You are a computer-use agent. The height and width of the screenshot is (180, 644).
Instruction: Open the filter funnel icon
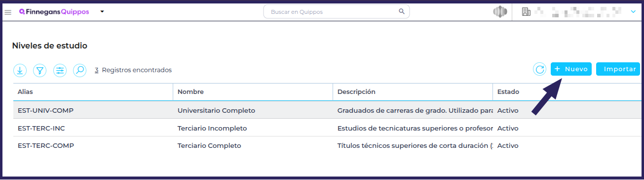pos(40,70)
